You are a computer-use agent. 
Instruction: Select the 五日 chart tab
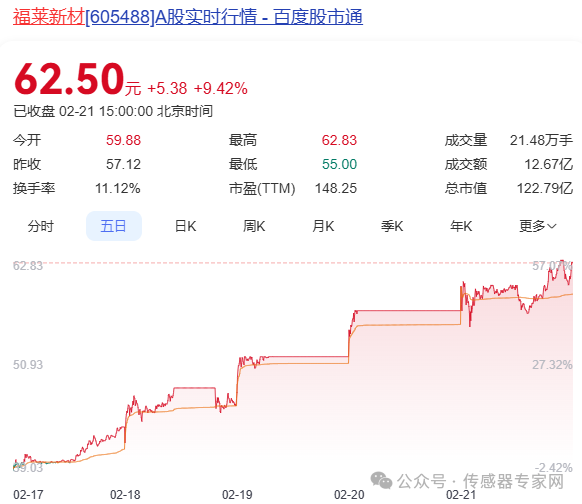[x=114, y=226]
